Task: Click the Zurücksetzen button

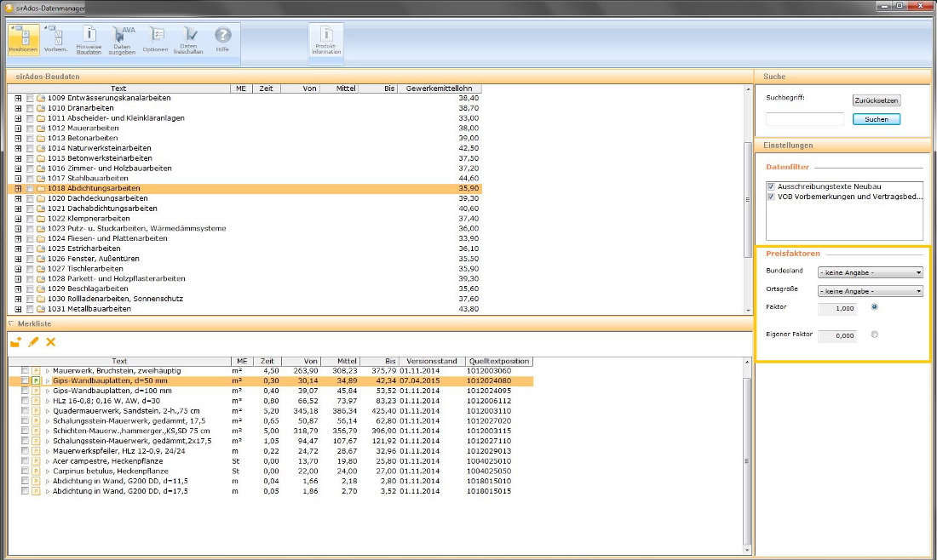Action: pos(876,100)
